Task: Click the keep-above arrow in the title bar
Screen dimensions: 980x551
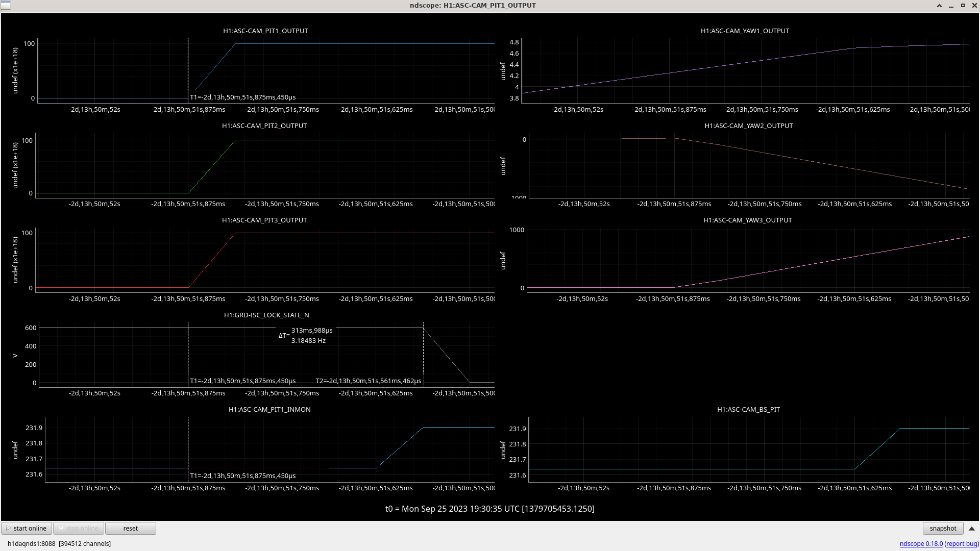Action: coord(939,6)
